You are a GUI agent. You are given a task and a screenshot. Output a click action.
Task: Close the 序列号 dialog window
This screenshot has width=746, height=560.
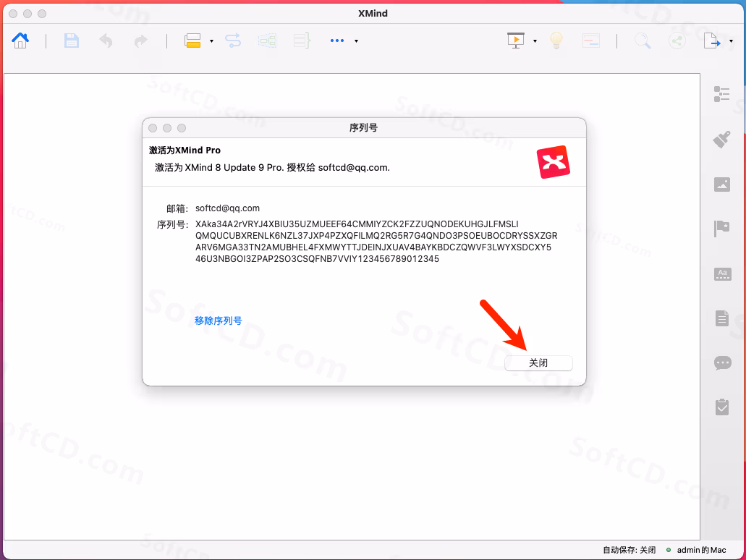coord(153,128)
